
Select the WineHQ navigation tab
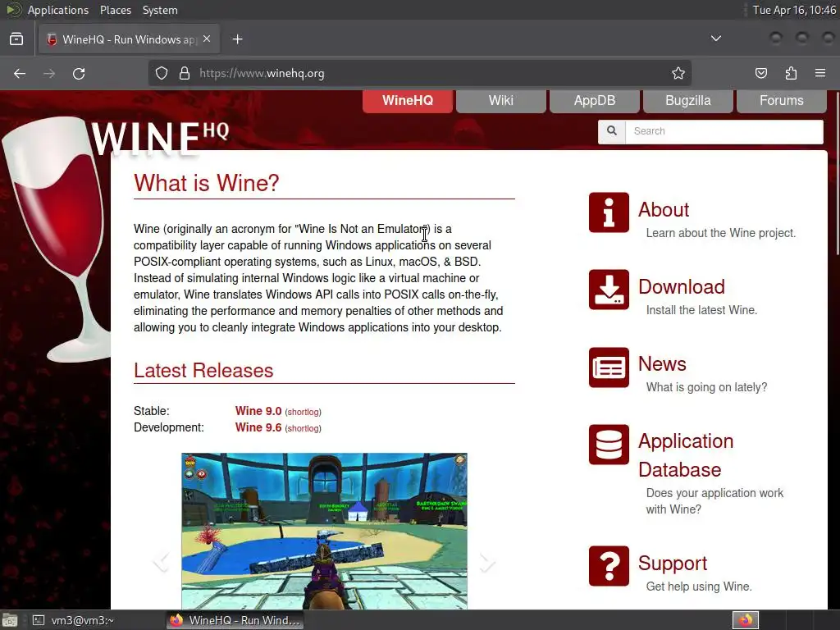tap(408, 101)
